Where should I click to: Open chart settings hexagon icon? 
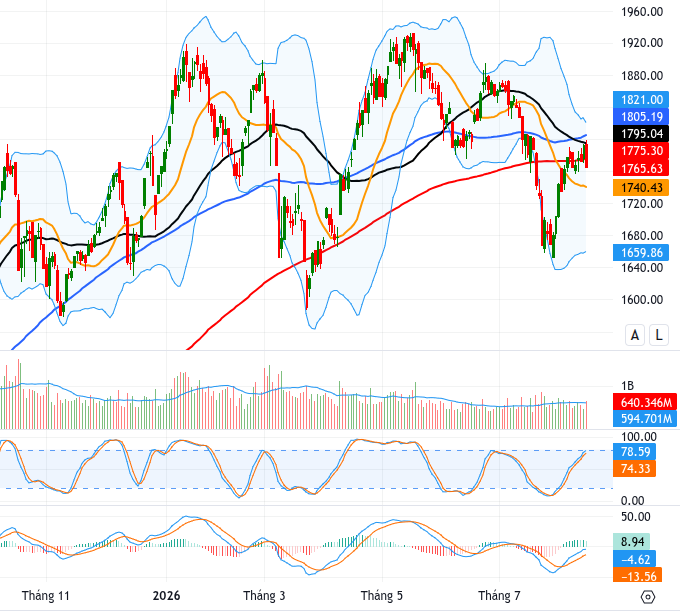[x=647, y=597]
